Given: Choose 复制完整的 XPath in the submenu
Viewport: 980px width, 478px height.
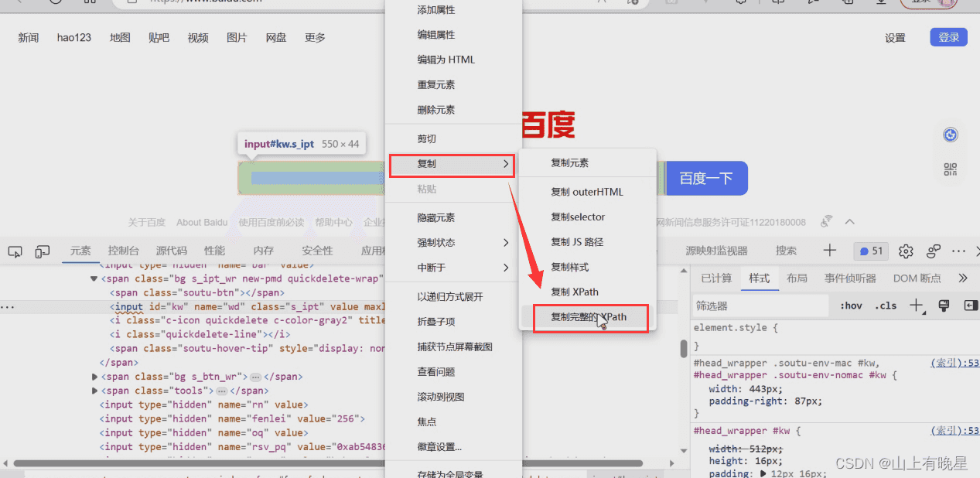Looking at the screenshot, I should (587, 317).
